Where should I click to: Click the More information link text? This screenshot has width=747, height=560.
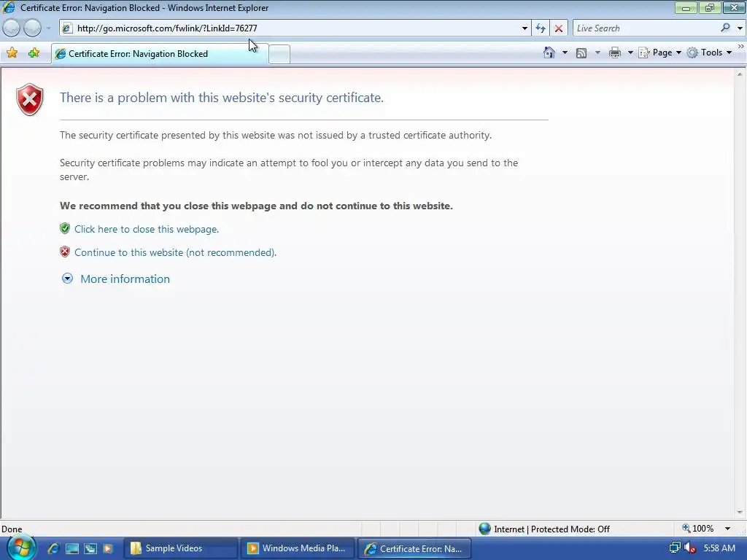pos(125,279)
